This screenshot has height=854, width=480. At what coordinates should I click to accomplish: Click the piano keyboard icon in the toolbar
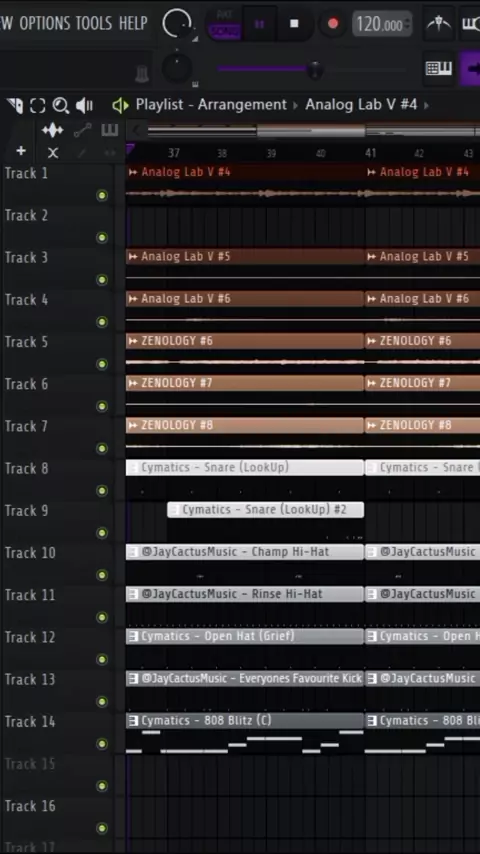(439, 69)
